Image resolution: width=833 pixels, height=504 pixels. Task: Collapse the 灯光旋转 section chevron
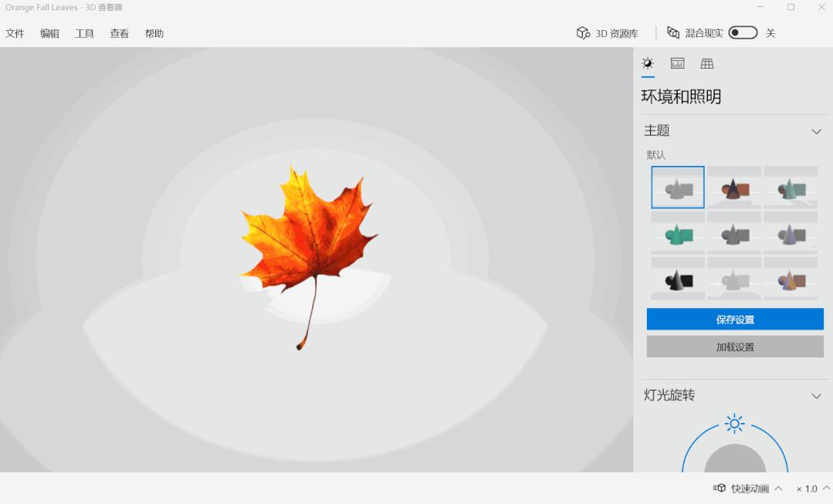point(816,396)
